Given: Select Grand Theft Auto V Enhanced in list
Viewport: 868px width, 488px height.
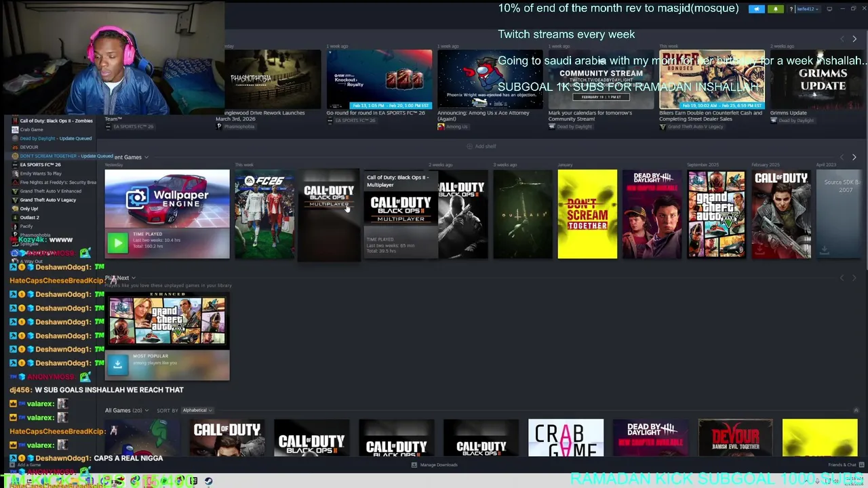Looking at the screenshot, I should (x=46, y=191).
